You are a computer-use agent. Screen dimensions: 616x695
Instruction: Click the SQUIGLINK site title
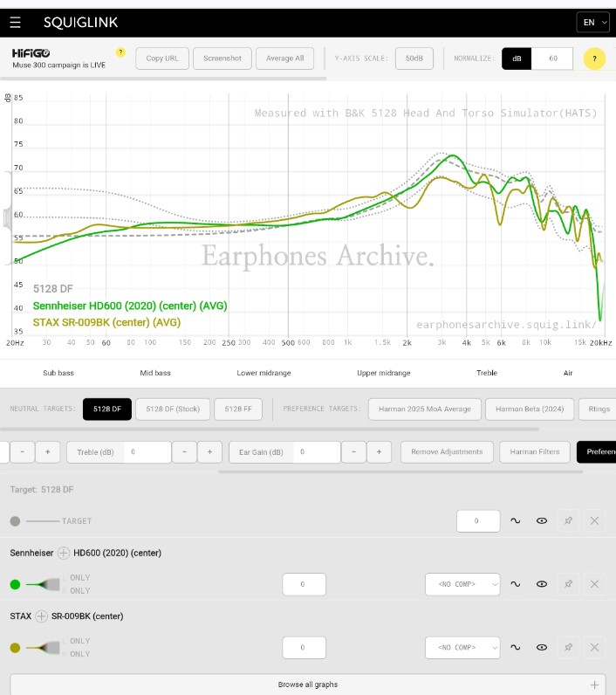pyautogui.click(x=80, y=22)
